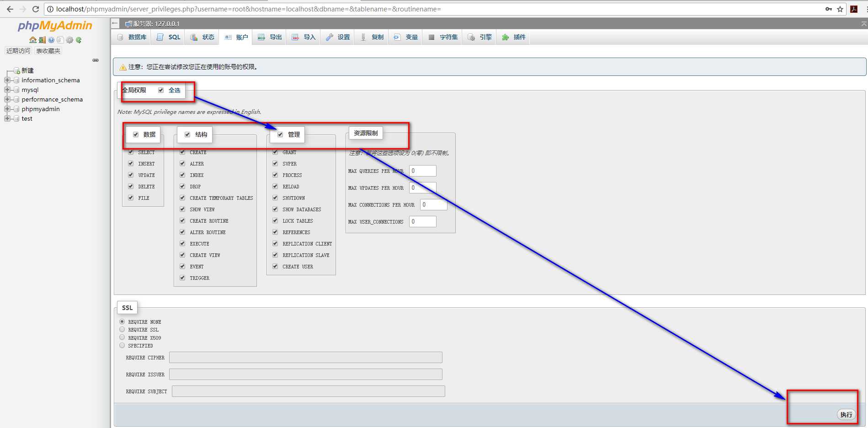Toggle the 管理 group checkbox

(x=280, y=134)
